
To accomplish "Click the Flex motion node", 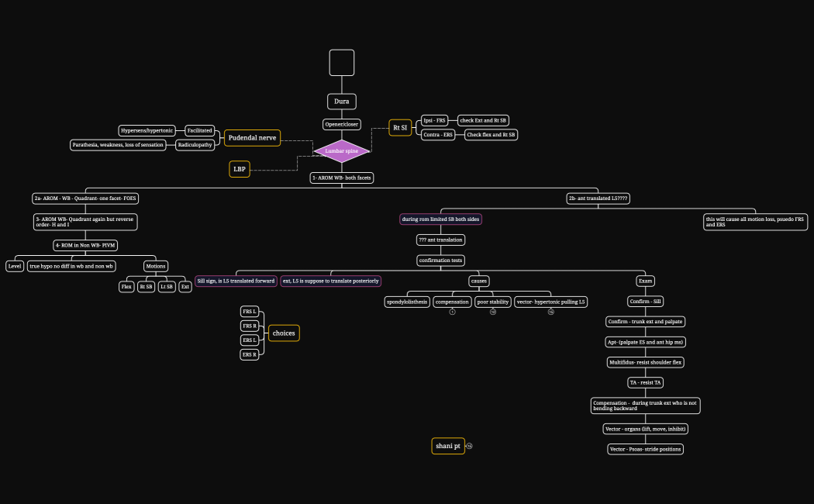I will (126, 285).
